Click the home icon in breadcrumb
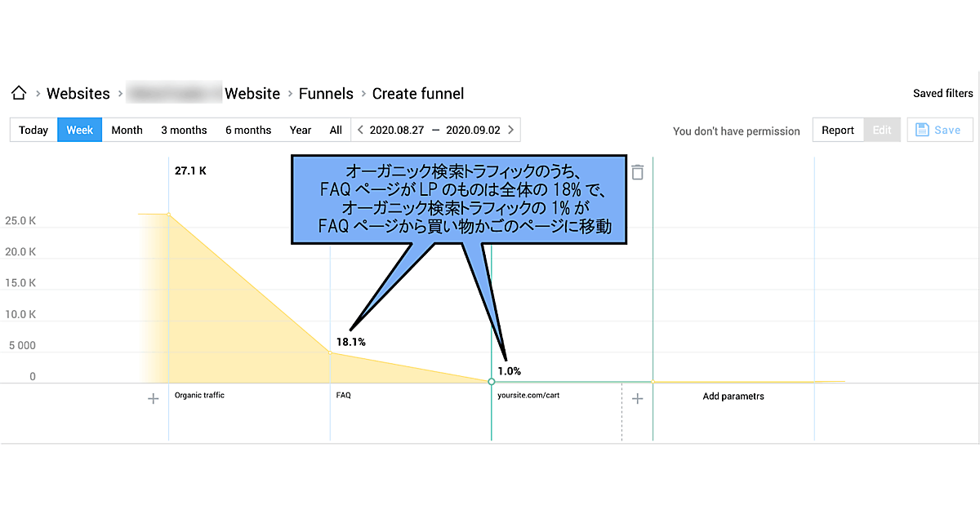This screenshot has width=980, height=514. tap(19, 93)
